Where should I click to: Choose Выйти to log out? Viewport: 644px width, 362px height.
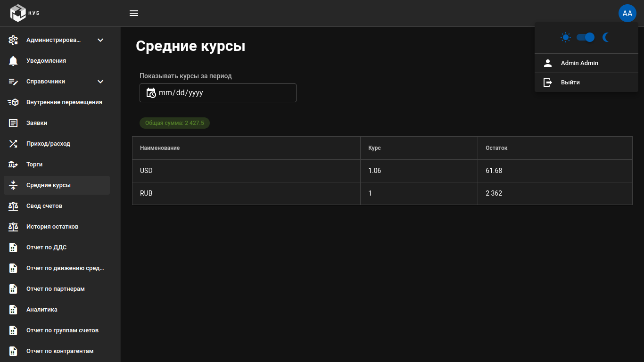click(x=586, y=82)
